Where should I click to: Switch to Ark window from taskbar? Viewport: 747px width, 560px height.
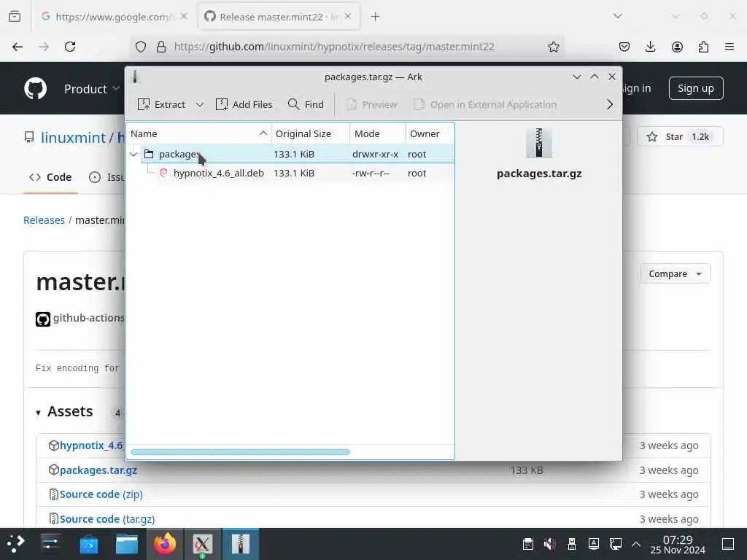point(241,544)
